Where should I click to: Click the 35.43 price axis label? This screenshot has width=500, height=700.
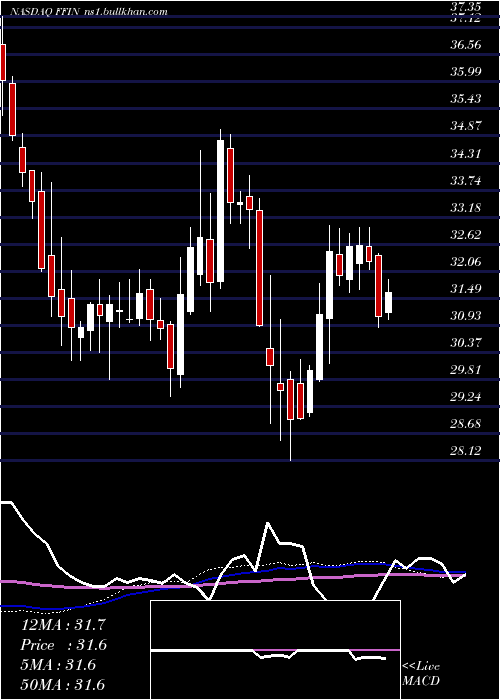(466, 98)
